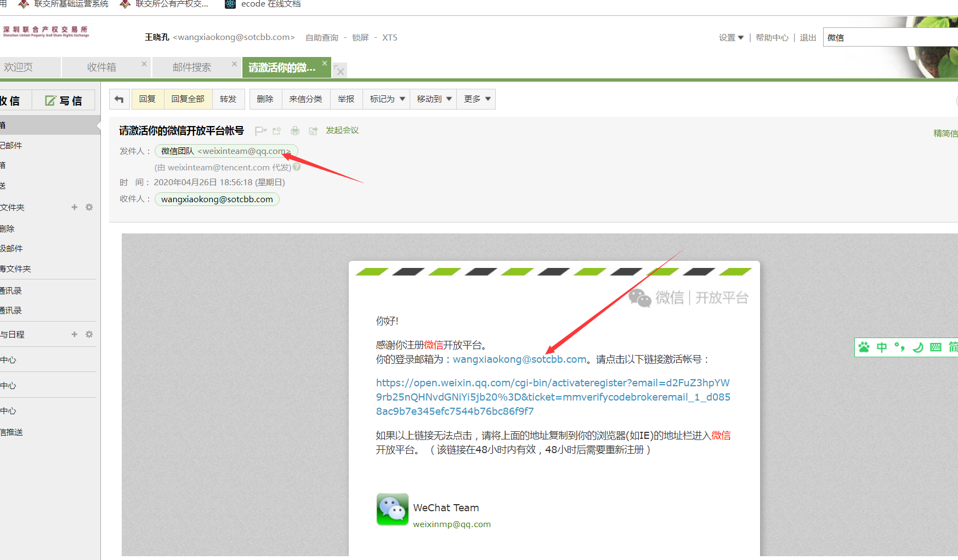Add a new folder with the 文件夹 plus icon
This screenshot has height=560, width=958.
pyautogui.click(x=75, y=207)
